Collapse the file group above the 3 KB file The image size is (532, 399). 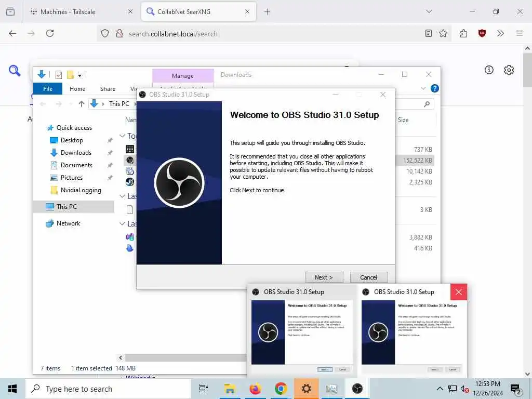[x=122, y=196]
